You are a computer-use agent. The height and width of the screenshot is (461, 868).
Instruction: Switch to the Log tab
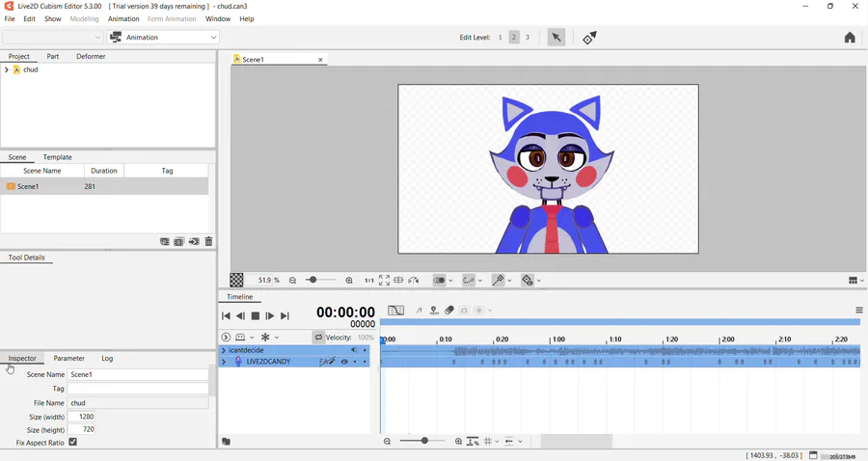click(107, 359)
